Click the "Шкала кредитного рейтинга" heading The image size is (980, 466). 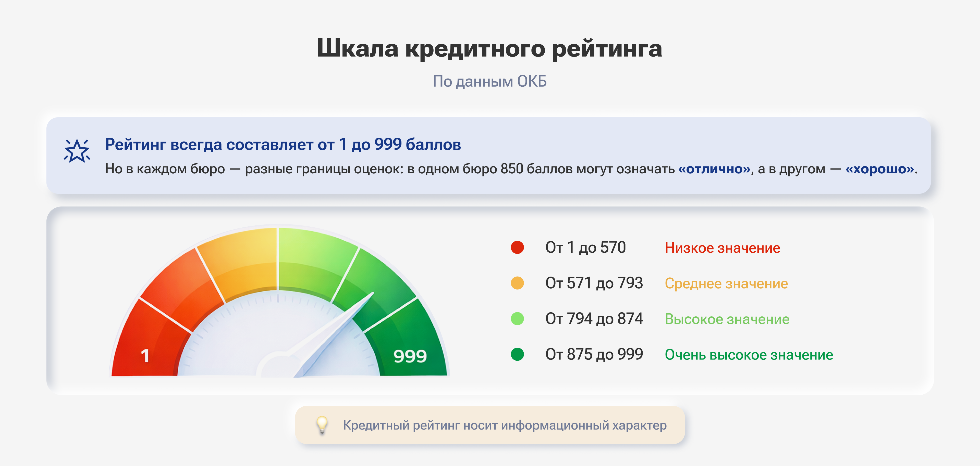point(489,48)
